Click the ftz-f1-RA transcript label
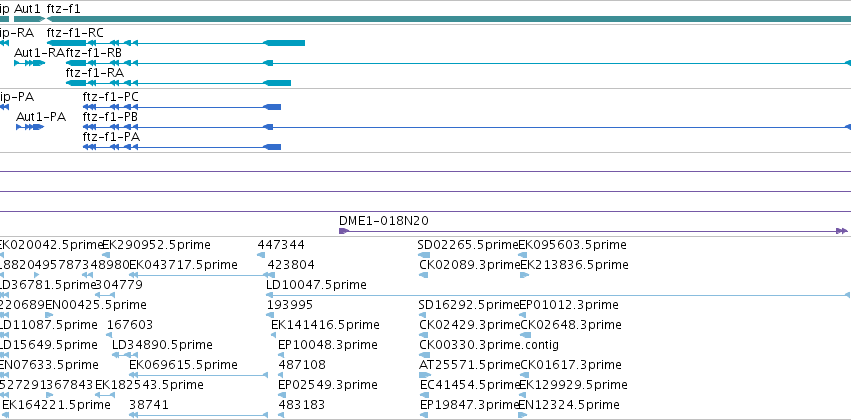Image resolution: width=851 pixels, height=420 pixels. pyautogui.click(x=95, y=73)
